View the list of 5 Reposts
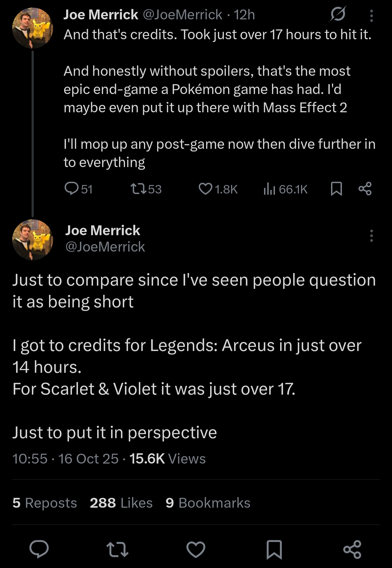Viewport: 392px width, 568px height. pyautogui.click(x=45, y=503)
